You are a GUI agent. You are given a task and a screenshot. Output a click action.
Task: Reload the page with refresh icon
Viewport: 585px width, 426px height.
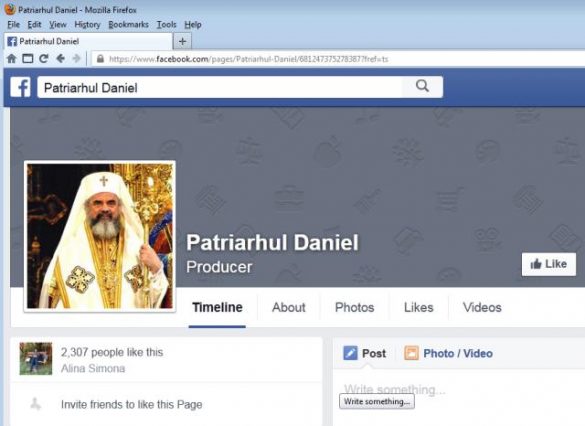[x=44, y=59]
